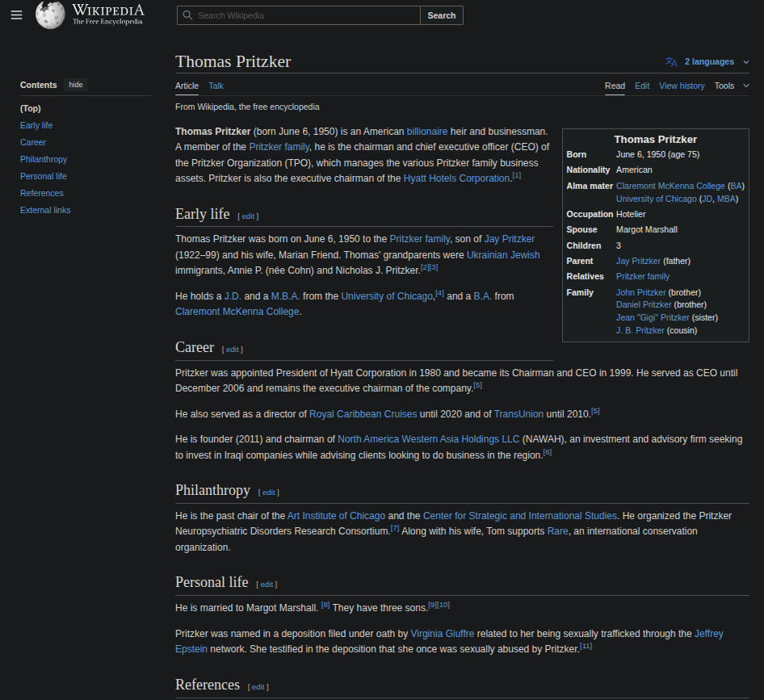Open Art Institute of Chicago link

336,515
